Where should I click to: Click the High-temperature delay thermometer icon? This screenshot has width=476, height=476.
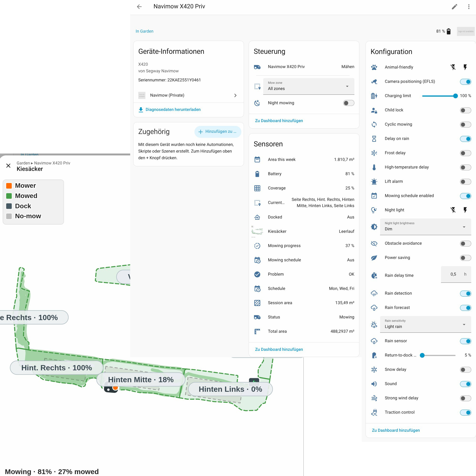tap(374, 167)
